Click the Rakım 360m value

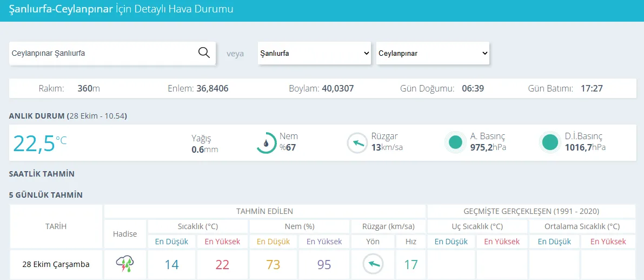88,88
